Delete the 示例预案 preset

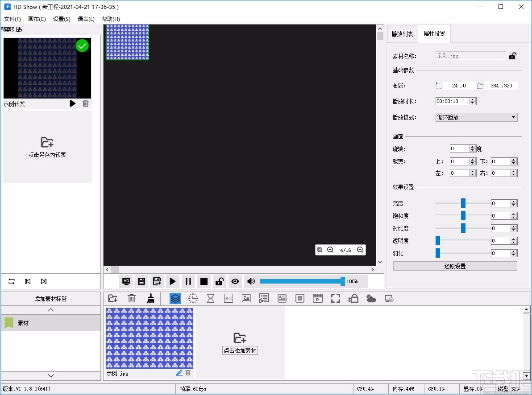click(86, 103)
